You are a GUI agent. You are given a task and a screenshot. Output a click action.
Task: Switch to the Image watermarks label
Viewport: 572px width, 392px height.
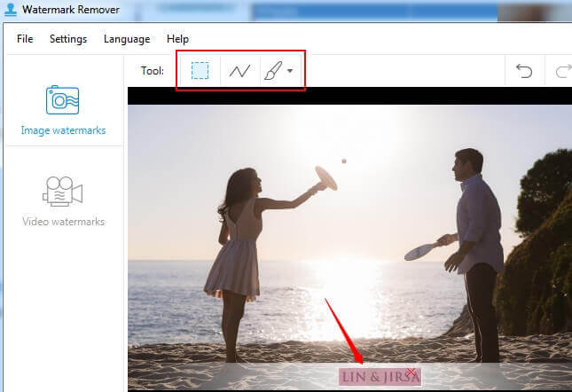tap(63, 130)
